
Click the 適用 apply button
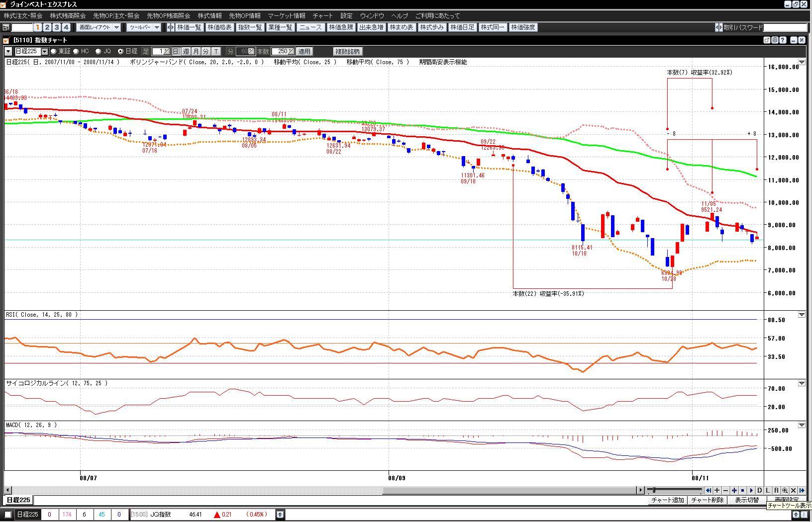304,51
